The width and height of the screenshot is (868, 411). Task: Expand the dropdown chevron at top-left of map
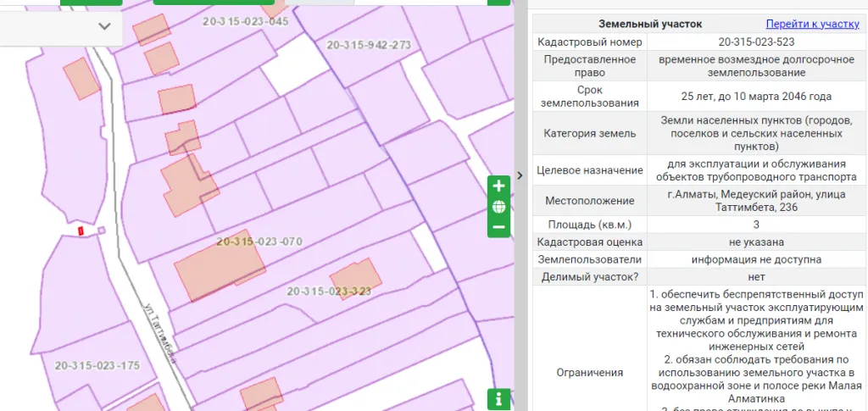coord(104,26)
